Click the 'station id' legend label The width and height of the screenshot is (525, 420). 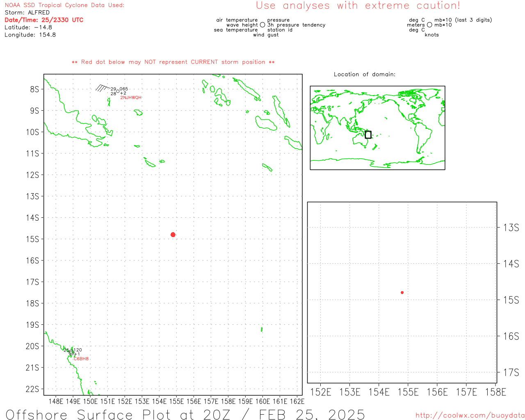[280, 30]
